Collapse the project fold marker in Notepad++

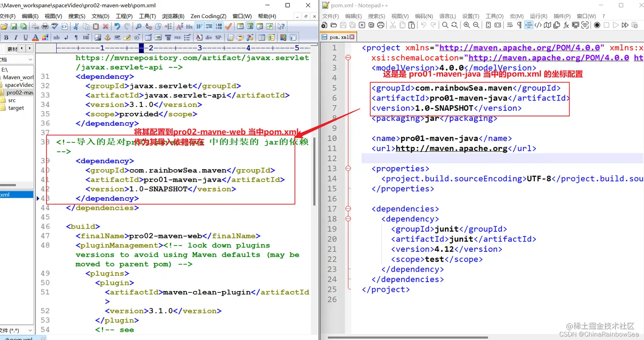(348, 58)
